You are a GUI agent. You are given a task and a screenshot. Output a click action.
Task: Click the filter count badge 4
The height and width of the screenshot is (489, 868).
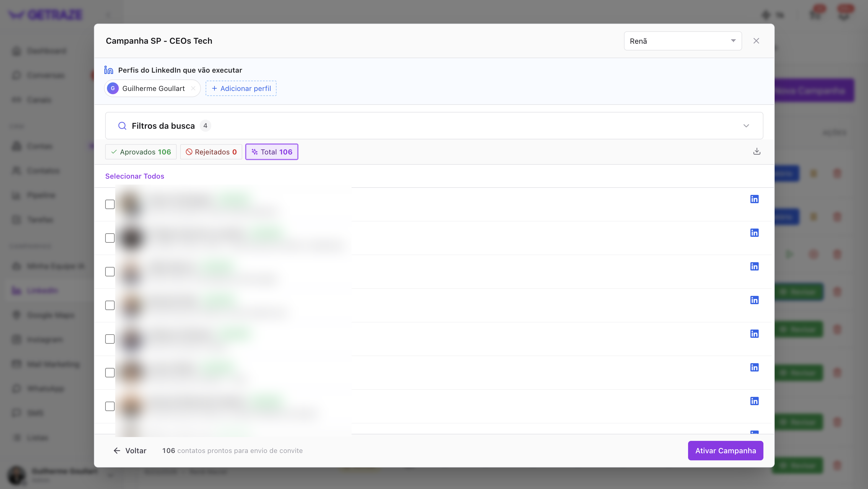click(x=205, y=125)
